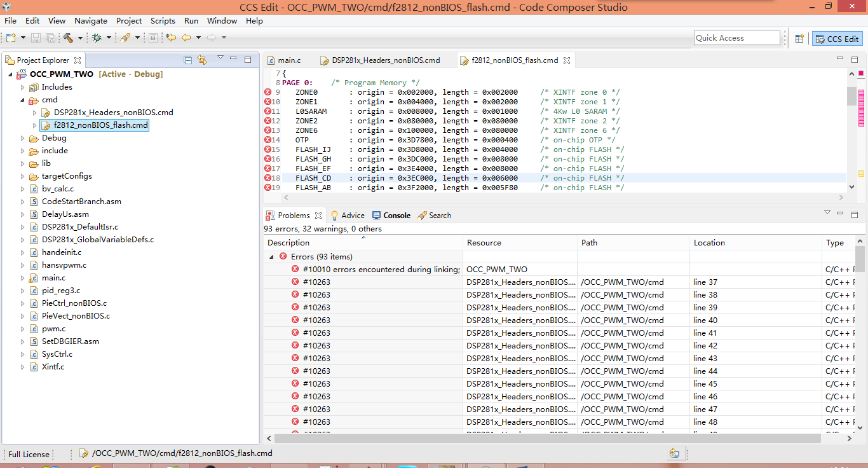
Task: Collapse the Errors group in Problems view
Action: click(272, 256)
